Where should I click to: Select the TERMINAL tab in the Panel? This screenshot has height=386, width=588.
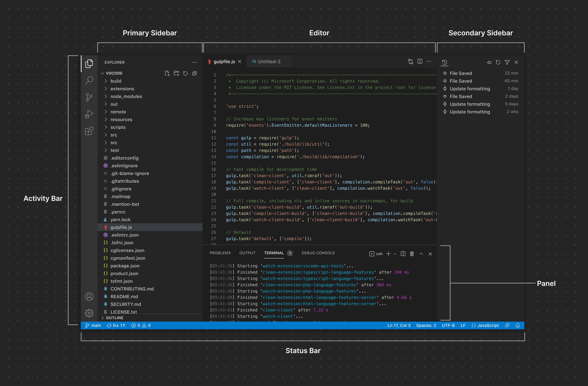point(274,253)
